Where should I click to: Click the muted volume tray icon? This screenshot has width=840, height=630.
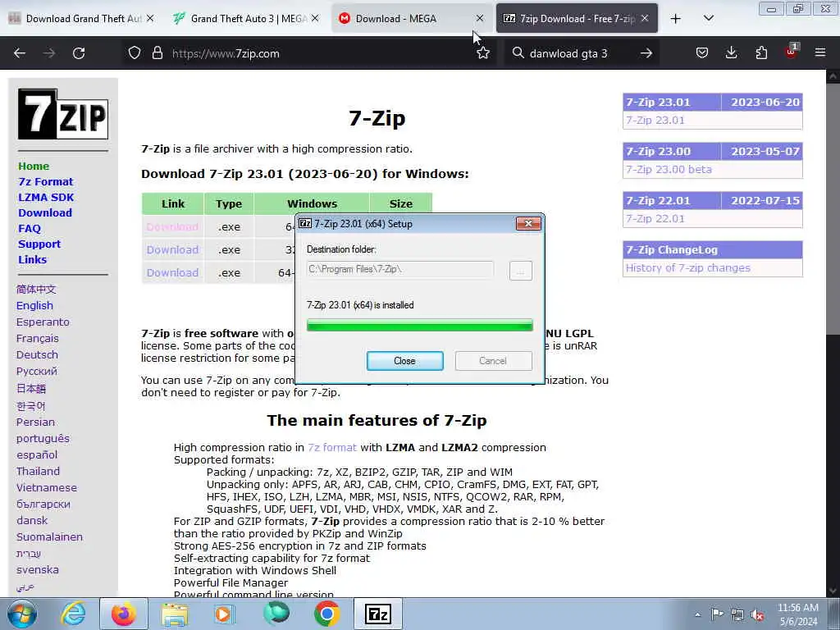[757, 615]
